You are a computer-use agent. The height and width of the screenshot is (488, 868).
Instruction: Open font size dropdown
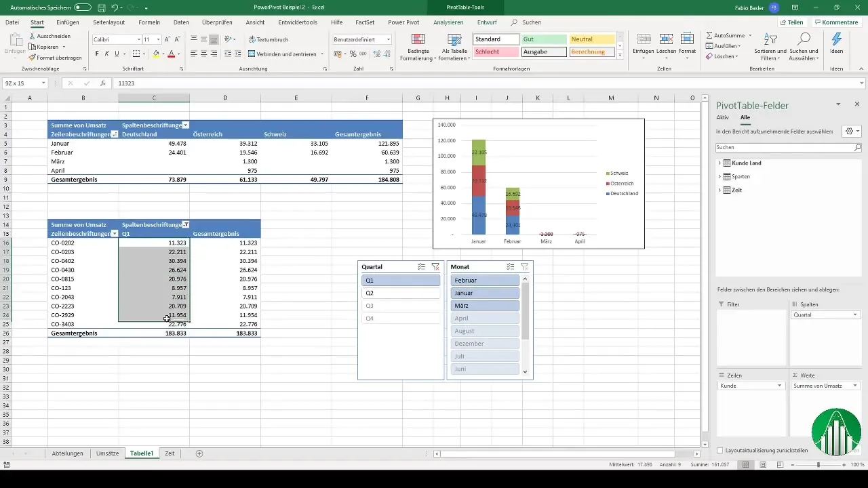pos(159,39)
